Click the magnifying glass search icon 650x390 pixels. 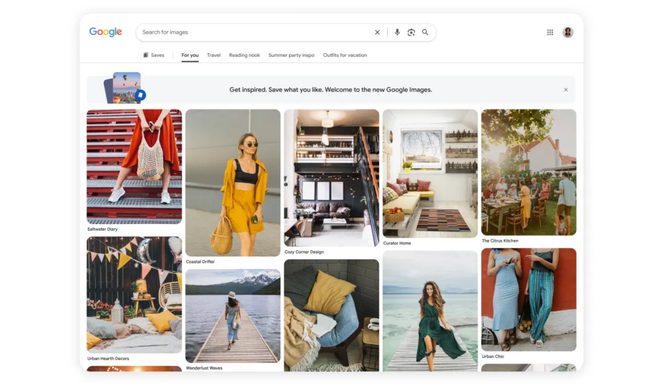click(425, 32)
